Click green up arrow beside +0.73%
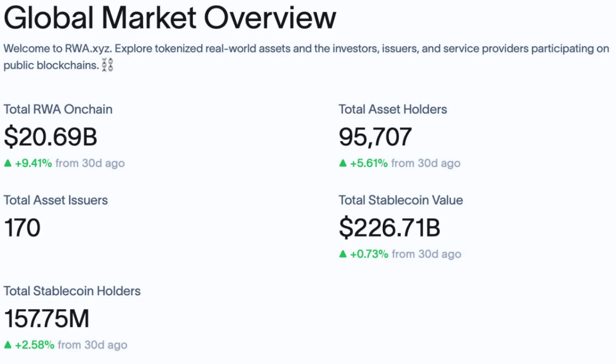The height and width of the screenshot is (364, 616). click(x=343, y=254)
